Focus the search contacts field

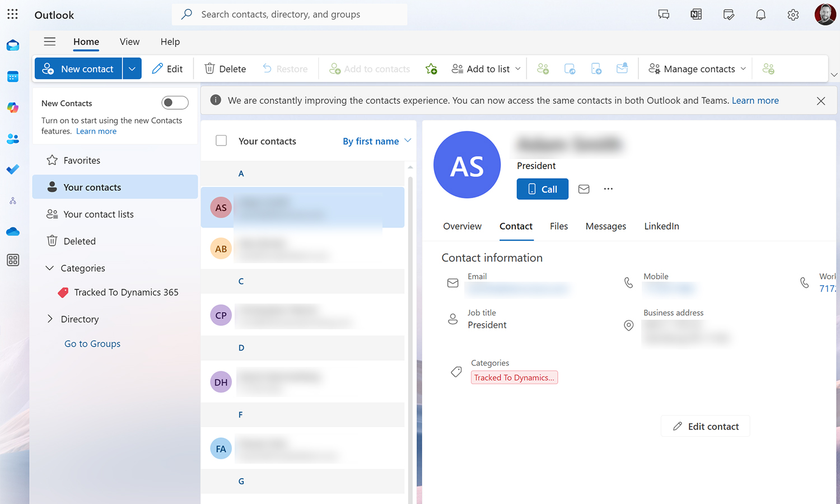(x=290, y=15)
